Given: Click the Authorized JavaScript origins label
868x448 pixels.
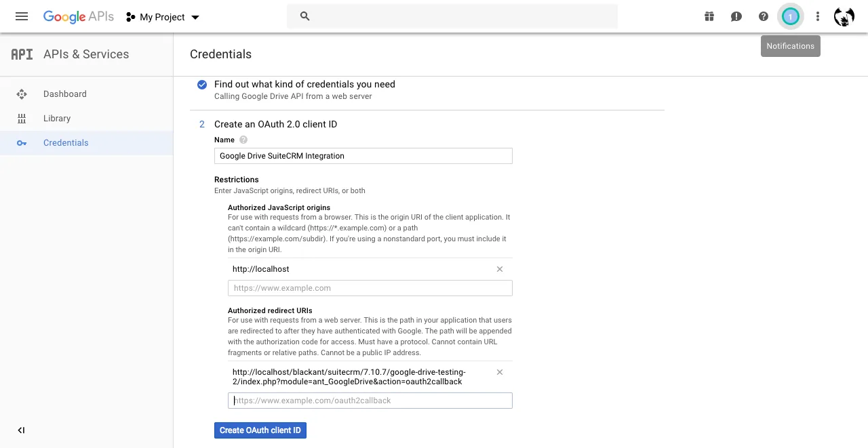Looking at the screenshot, I should click(279, 207).
